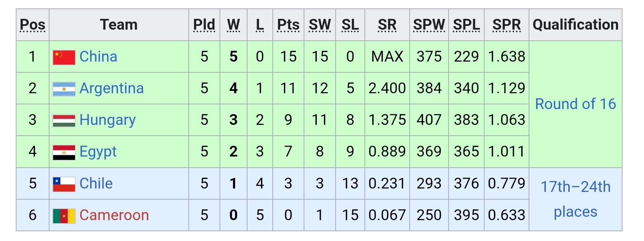Click the China flag icon
This screenshot has width=644, height=241.
[64, 57]
